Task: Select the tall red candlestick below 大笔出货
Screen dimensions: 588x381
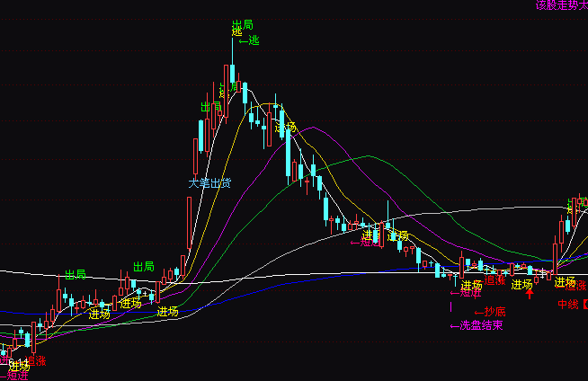Action: (x=189, y=222)
